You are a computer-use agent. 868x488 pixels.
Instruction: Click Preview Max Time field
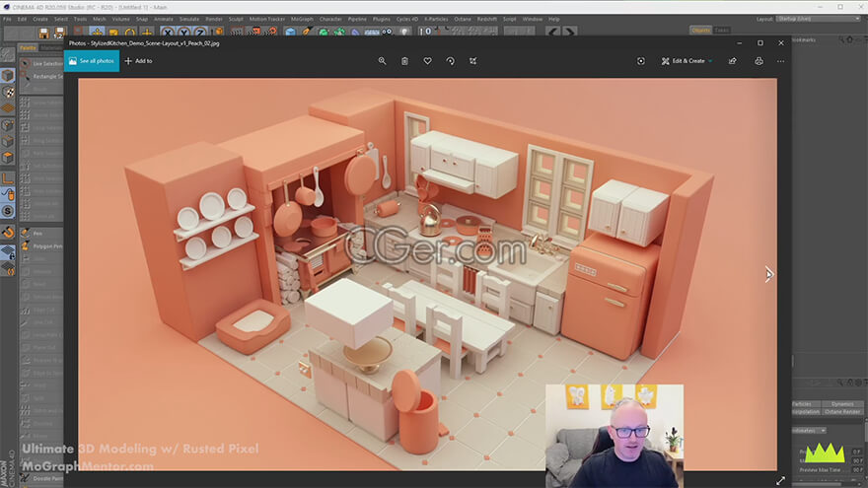coord(856,469)
